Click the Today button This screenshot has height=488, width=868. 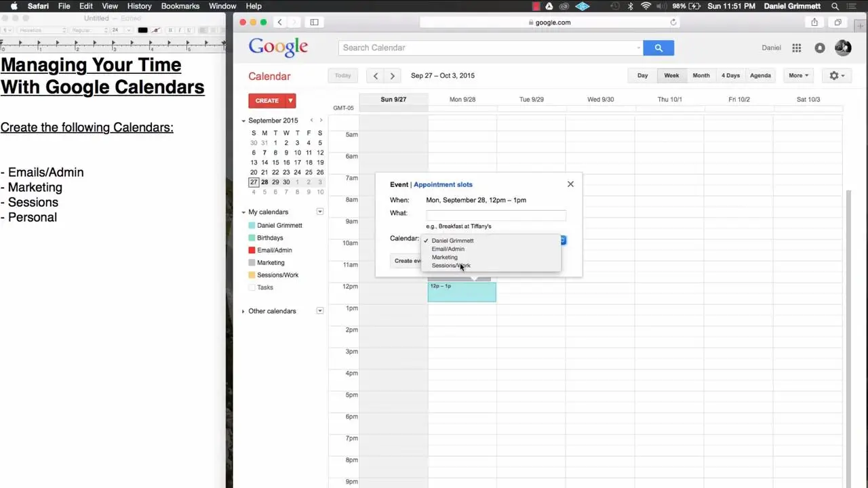click(343, 75)
